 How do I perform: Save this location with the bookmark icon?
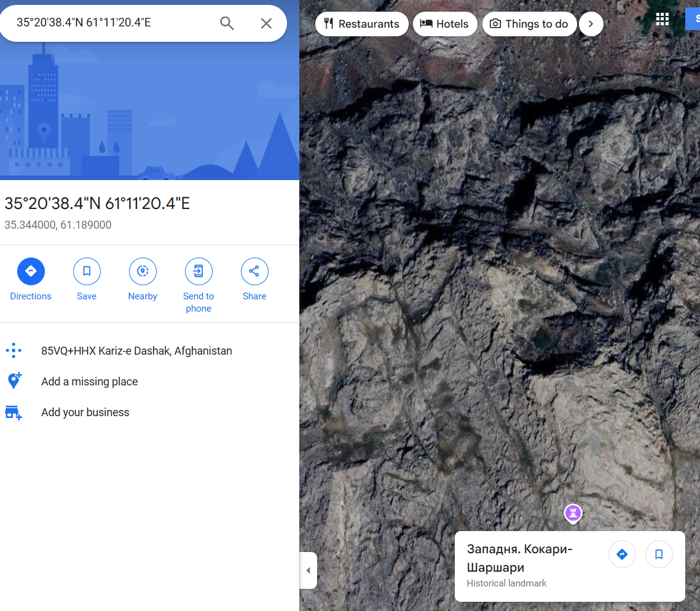(87, 280)
